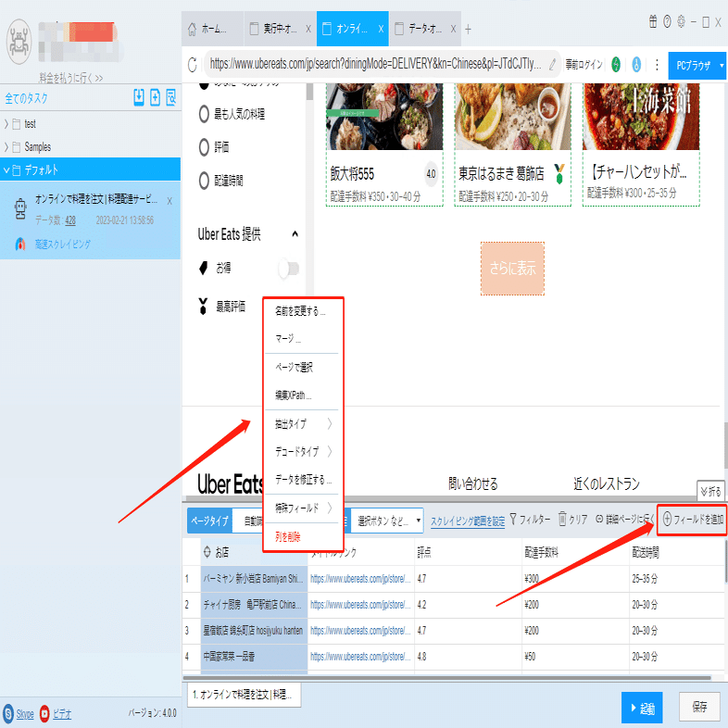The height and width of the screenshot is (728, 728).
Task: Collapse the Uber Eats 提供 section
Action: click(295, 233)
